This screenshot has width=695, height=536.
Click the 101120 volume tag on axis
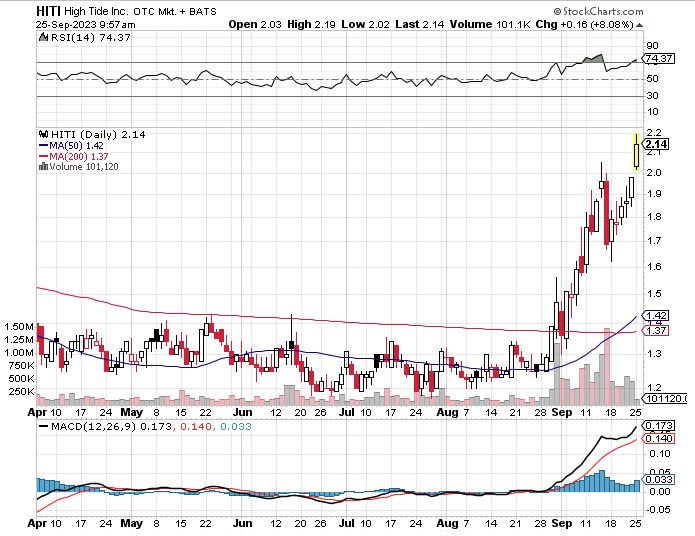click(x=665, y=399)
